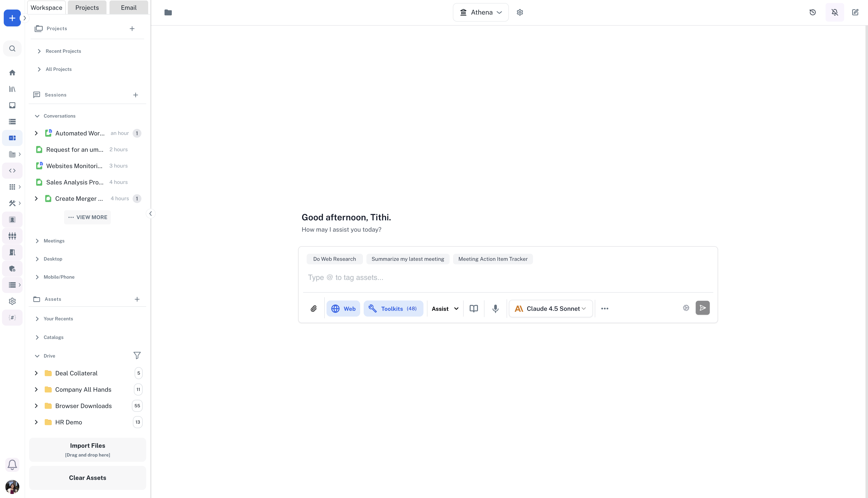Click the VIEW MORE conversations button
This screenshot has height=498, width=868.
click(x=87, y=217)
